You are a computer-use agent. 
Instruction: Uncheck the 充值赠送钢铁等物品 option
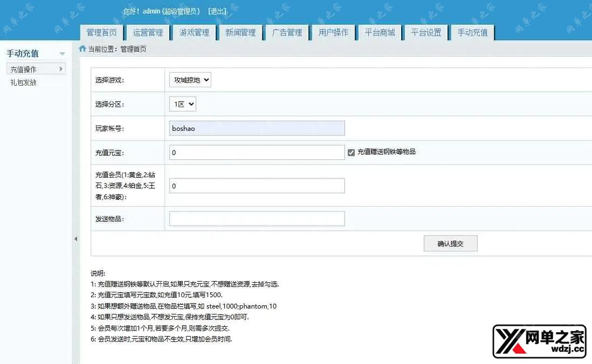(352, 152)
